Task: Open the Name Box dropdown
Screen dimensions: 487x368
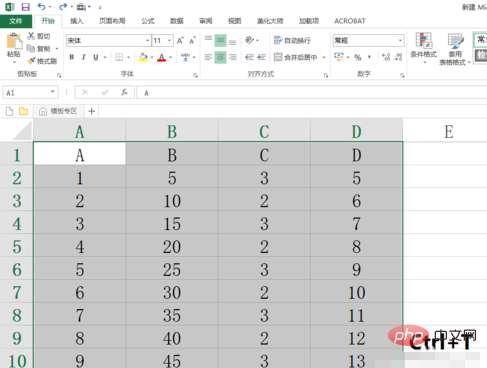Action: pyautogui.click(x=53, y=92)
